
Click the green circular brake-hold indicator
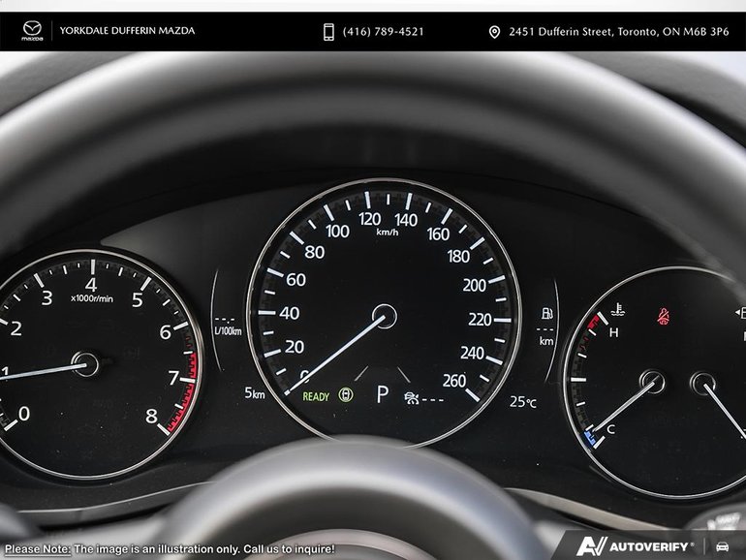click(x=346, y=396)
